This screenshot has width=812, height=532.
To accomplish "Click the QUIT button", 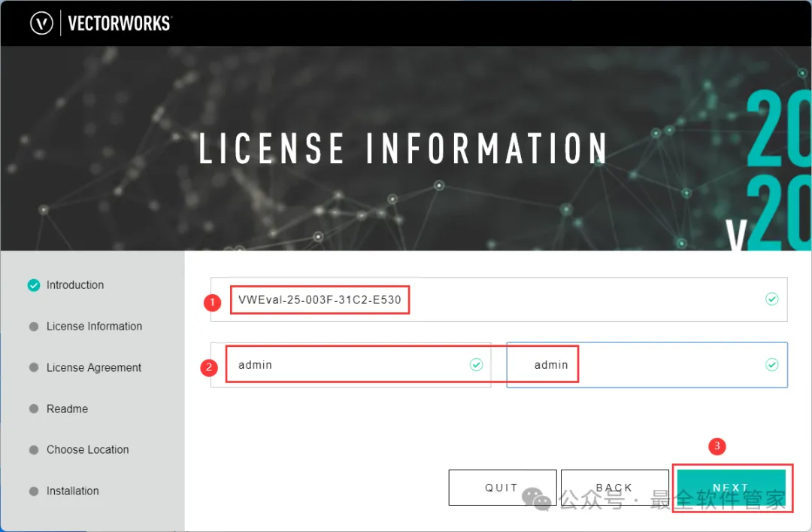I will pos(502,488).
